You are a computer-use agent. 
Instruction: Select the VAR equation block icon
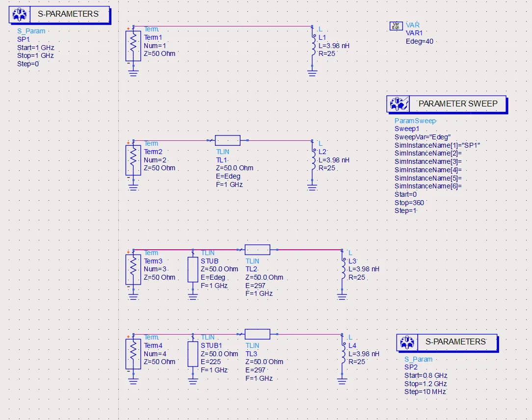[x=396, y=26]
